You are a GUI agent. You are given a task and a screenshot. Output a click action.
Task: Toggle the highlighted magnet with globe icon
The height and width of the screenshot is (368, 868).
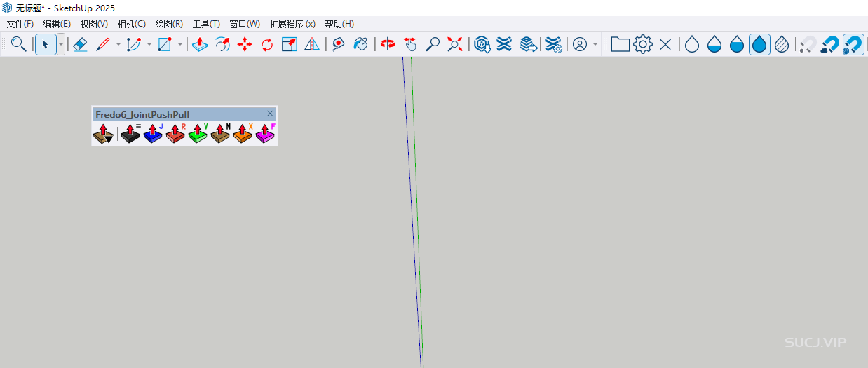pyautogui.click(x=853, y=44)
